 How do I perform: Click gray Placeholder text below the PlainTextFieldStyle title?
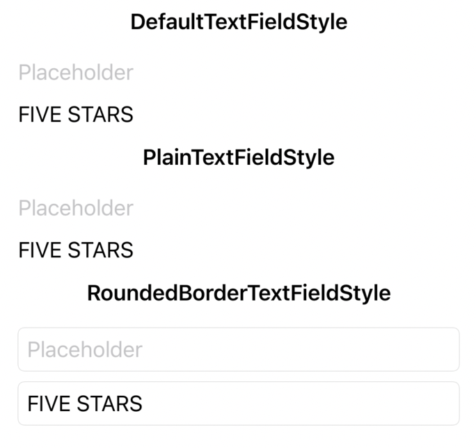click(76, 209)
